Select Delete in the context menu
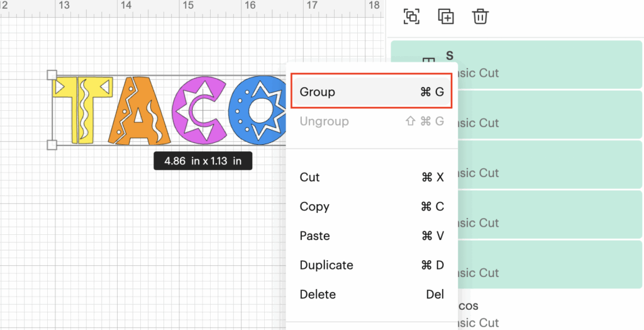The image size is (644, 330). tap(371, 294)
